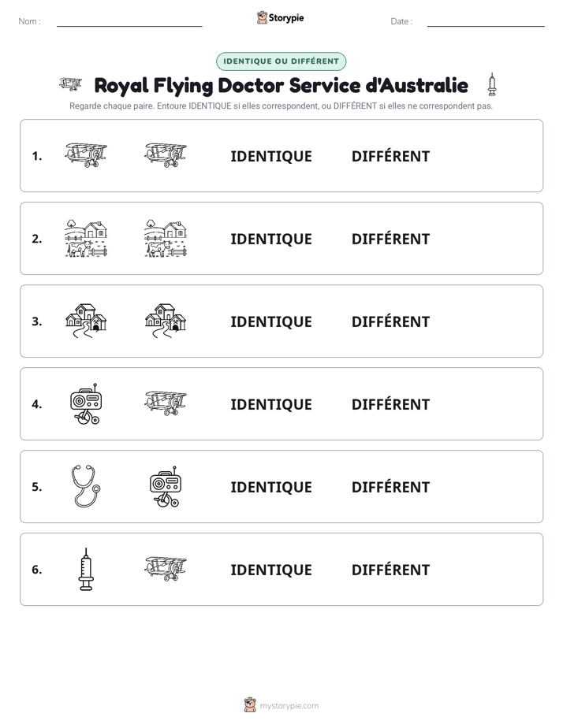Choose IDENTIQUE in row 2
Image resolution: width=563 pixels, height=728 pixels.
[x=271, y=239]
